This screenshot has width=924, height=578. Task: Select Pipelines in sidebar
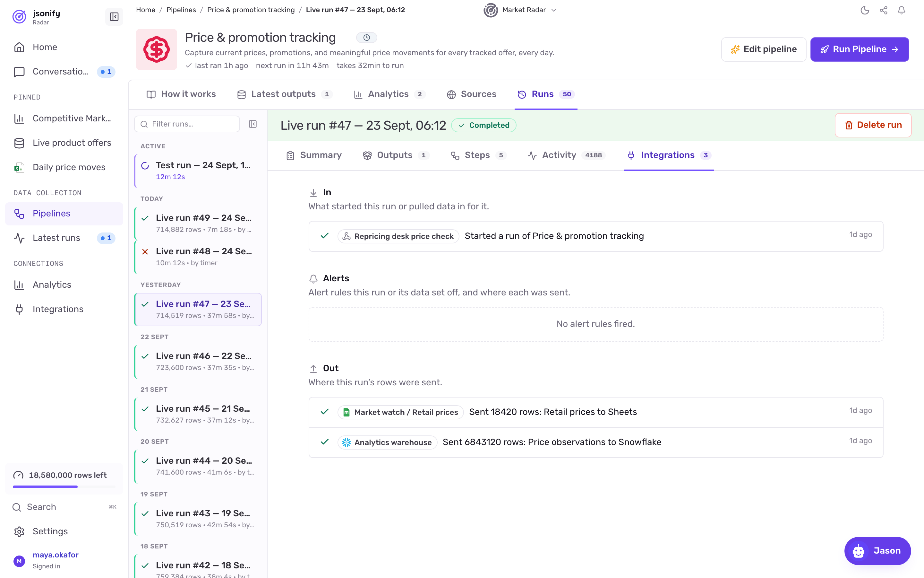click(x=64, y=213)
